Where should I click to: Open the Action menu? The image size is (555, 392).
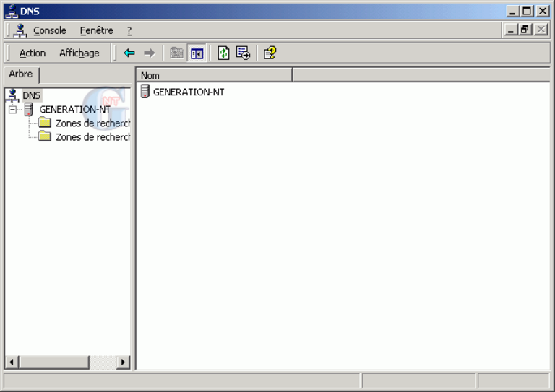click(x=33, y=53)
